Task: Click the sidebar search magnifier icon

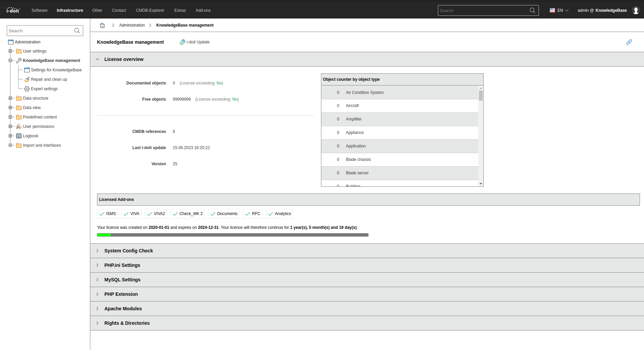Action: 77,31
